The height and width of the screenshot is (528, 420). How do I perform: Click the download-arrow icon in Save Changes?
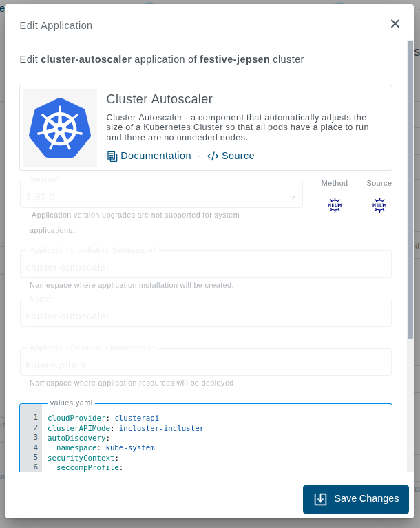(x=321, y=499)
